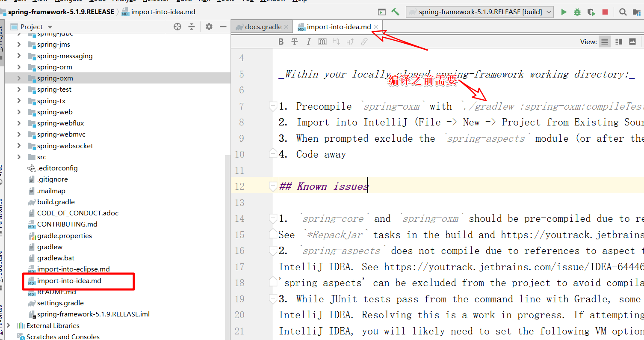Select import-into-eclipse.md file

73,269
